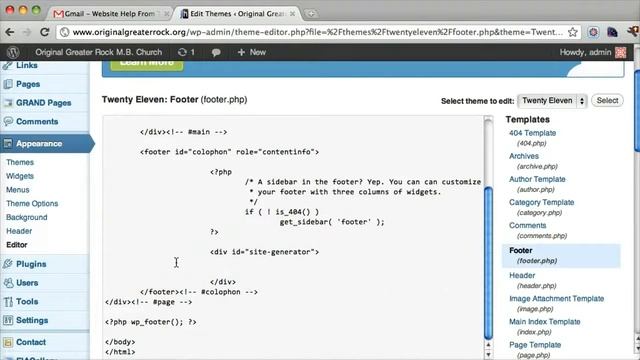Open the Header template file
This screenshot has width=640, height=360.
[x=522, y=276]
